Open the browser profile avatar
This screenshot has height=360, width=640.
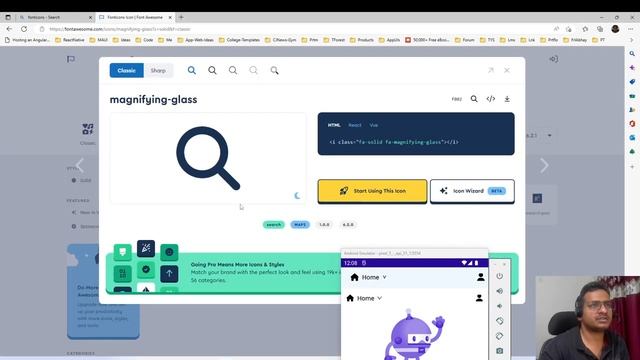(x=615, y=29)
